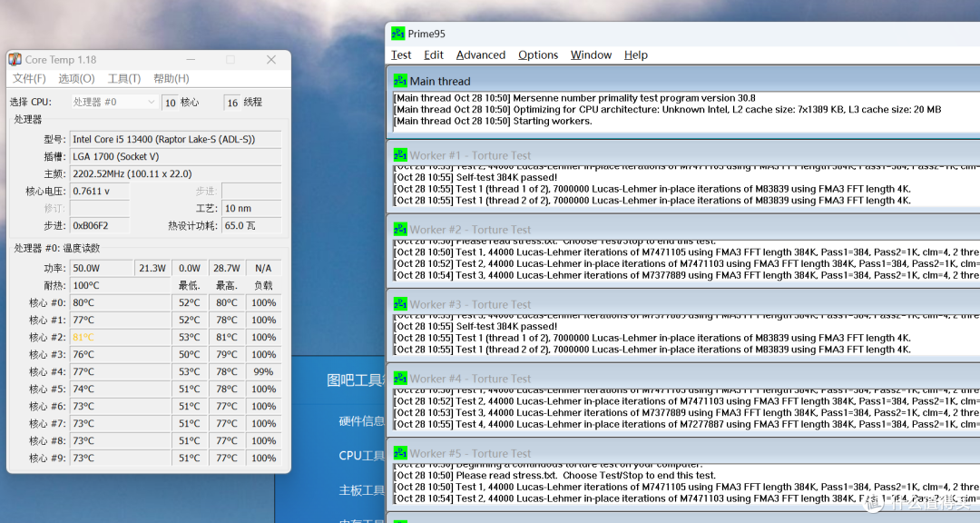Click the LGA 1700 (Socket V) socket field
Image resolution: width=980 pixels, height=523 pixels.
tap(176, 156)
